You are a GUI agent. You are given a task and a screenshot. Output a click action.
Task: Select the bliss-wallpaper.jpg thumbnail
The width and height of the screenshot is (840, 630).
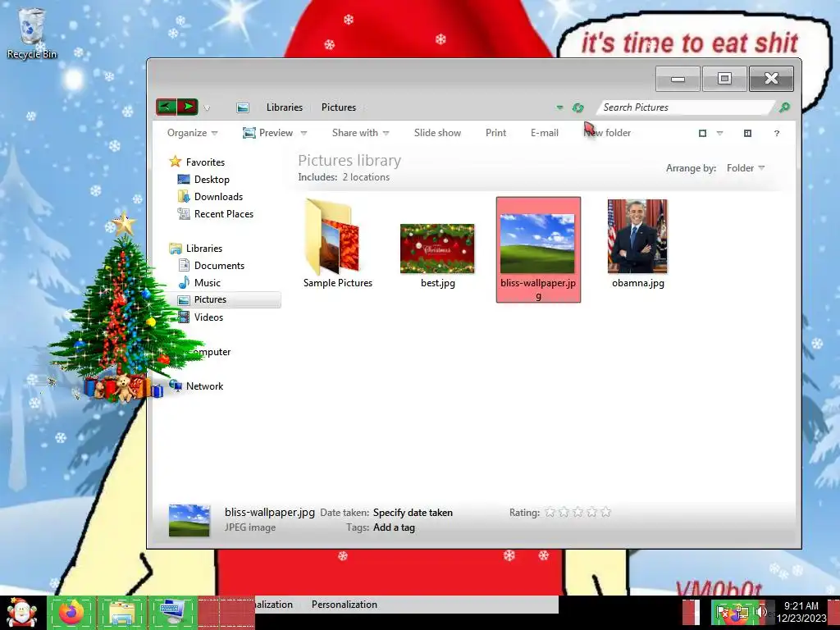coord(538,249)
